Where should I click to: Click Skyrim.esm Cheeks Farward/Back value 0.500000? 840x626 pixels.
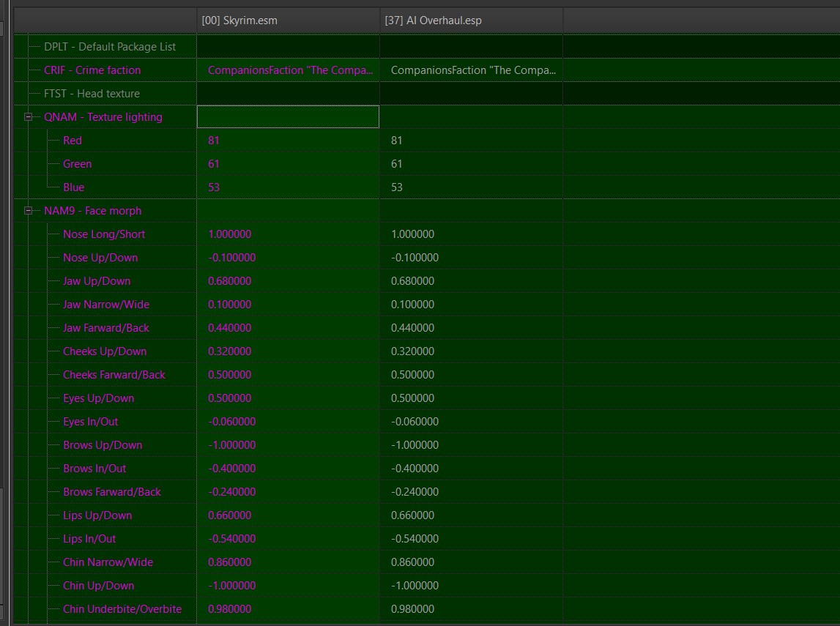(229, 375)
